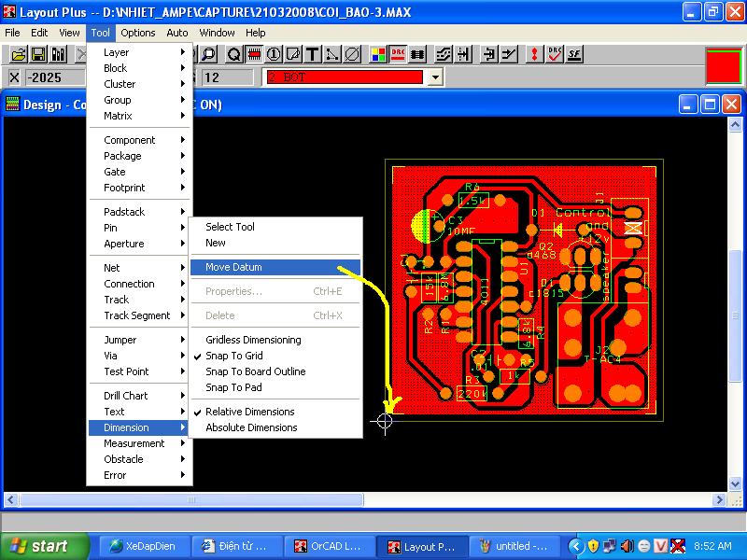The image size is (747, 560).
Task: Click the Windows Start button
Action: [39, 546]
